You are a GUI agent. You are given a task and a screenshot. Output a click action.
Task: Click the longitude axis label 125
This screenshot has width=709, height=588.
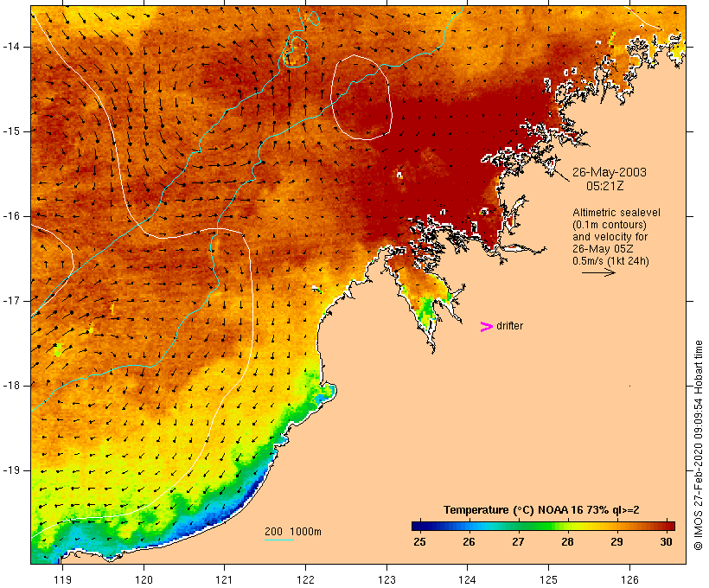click(x=548, y=579)
